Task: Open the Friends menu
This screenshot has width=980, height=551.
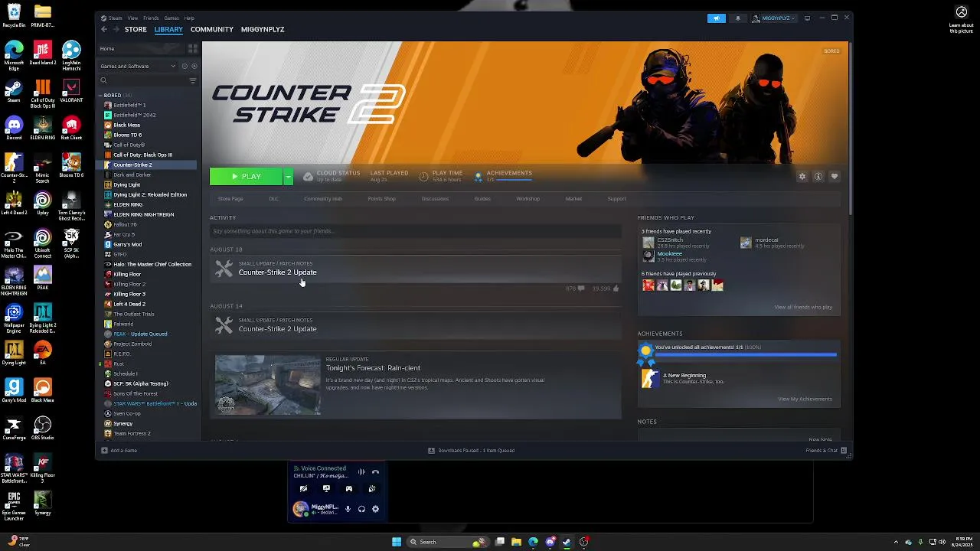Action: tap(151, 18)
